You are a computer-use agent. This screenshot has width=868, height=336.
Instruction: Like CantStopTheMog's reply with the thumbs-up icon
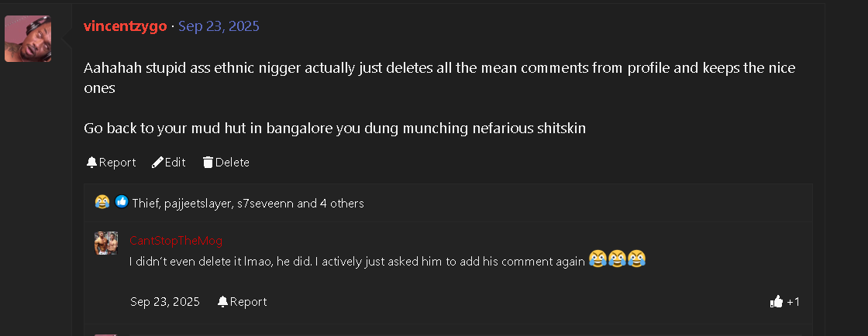(777, 302)
